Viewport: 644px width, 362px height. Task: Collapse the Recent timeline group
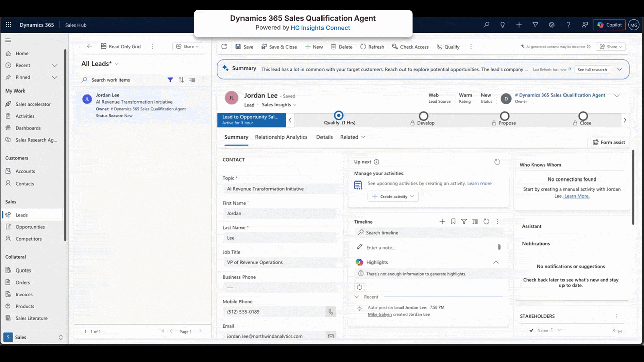(x=357, y=297)
